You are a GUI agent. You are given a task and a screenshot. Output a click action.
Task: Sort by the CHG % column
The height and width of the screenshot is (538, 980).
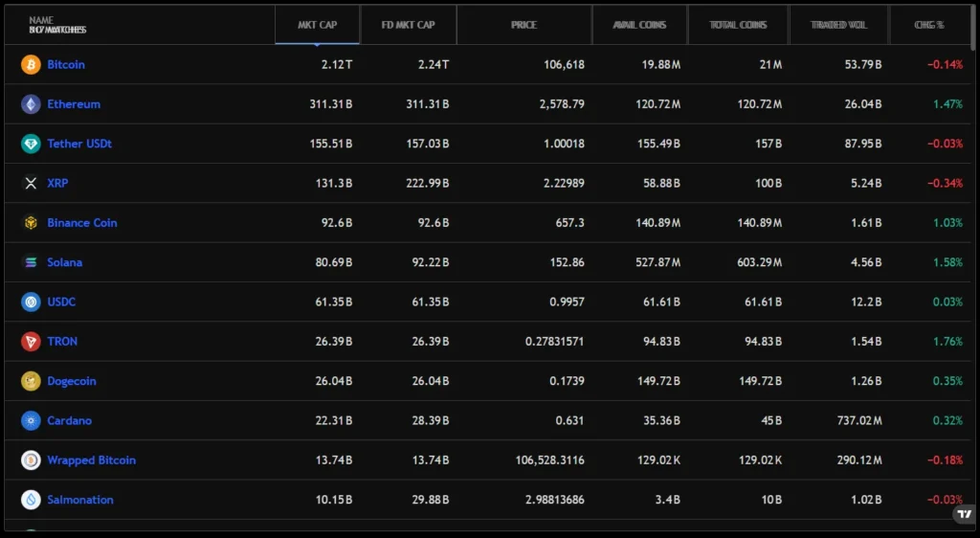point(929,25)
